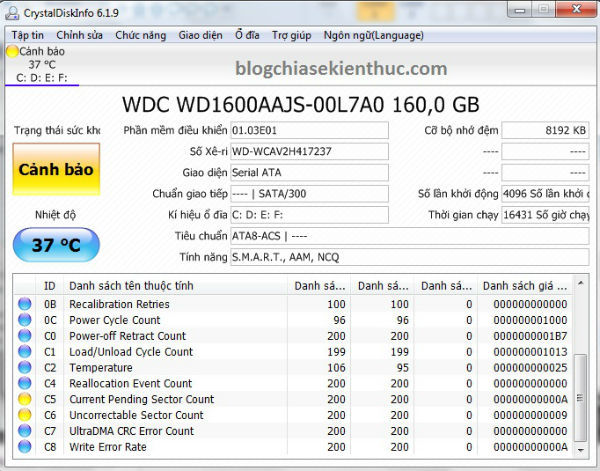Click the blue status icon for Write Error Rate
Screen dimensions: 600x471
(x=24, y=447)
